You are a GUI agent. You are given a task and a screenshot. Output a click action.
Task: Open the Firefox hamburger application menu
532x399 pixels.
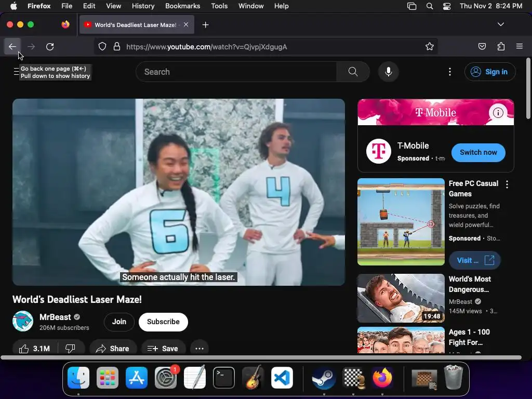[x=520, y=46]
